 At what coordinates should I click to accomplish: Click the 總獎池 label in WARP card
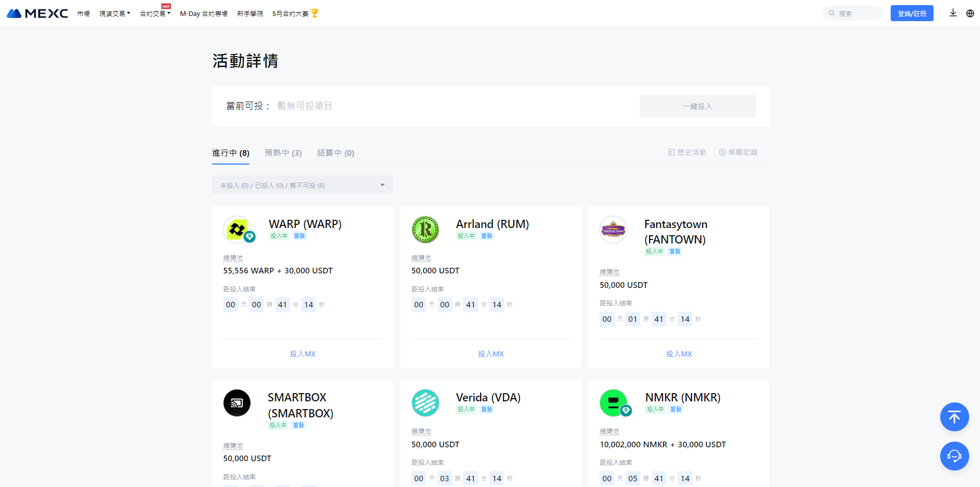[233, 257]
